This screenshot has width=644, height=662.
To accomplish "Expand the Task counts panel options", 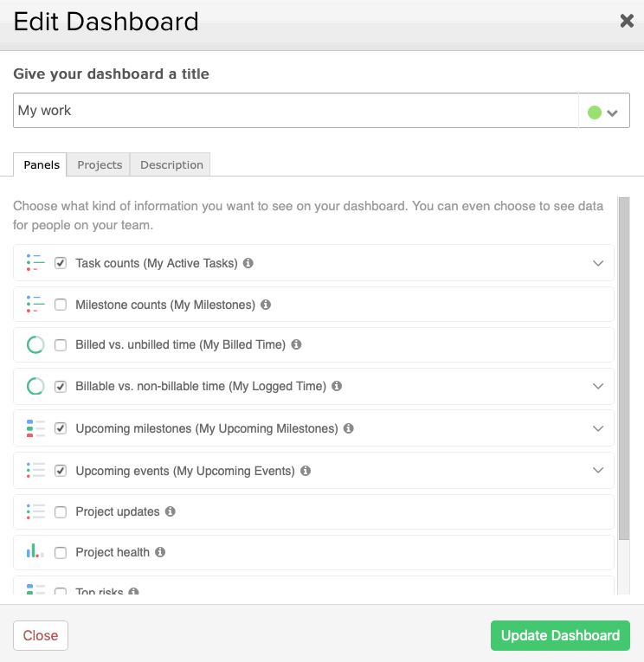I will [x=598, y=263].
